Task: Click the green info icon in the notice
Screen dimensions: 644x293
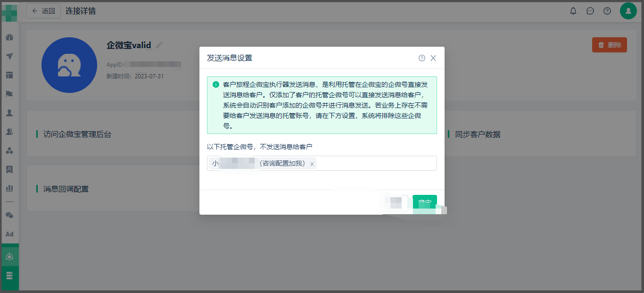Action: tap(216, 84)
